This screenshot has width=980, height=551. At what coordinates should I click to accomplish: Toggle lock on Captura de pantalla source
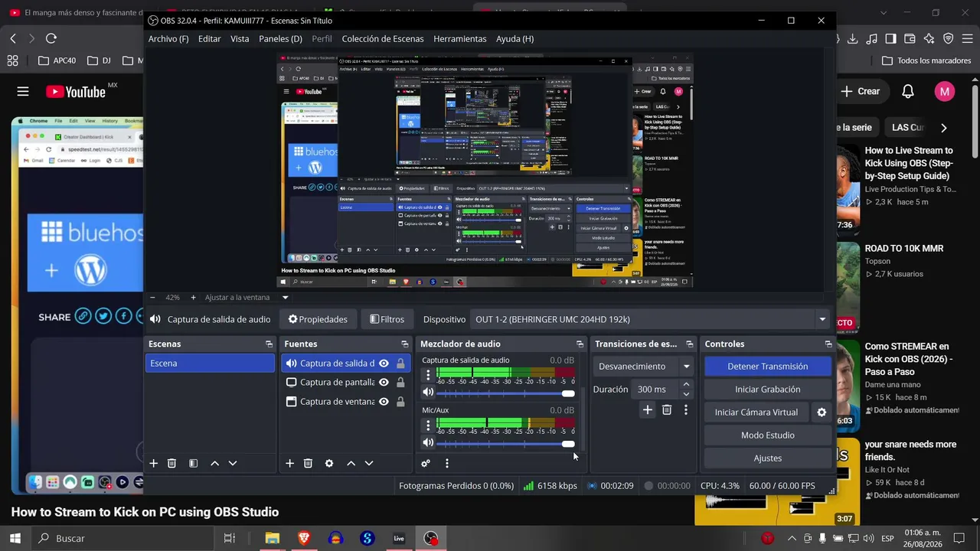coord(400,383)
